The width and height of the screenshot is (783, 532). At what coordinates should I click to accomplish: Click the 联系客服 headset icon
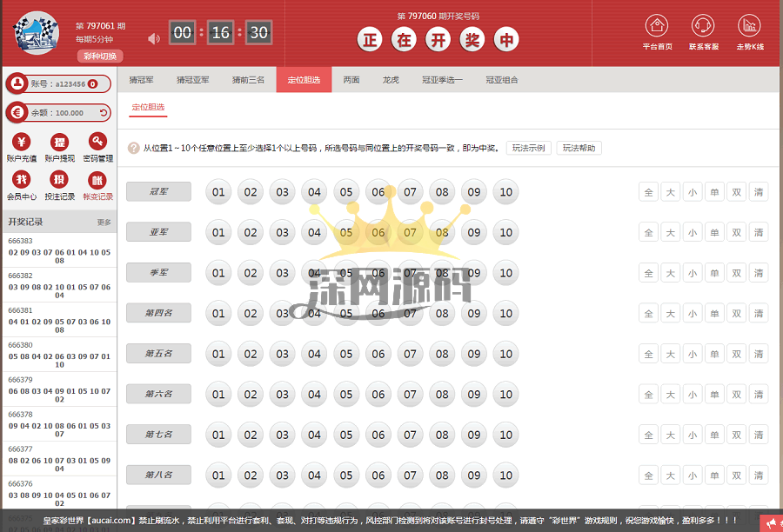coord(703,25)
